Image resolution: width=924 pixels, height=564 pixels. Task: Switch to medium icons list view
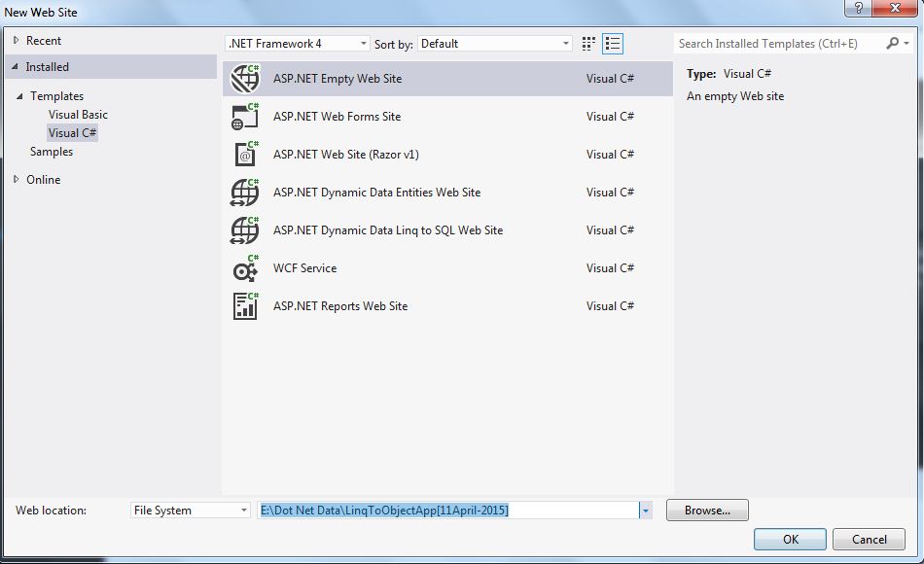point(613,44)
